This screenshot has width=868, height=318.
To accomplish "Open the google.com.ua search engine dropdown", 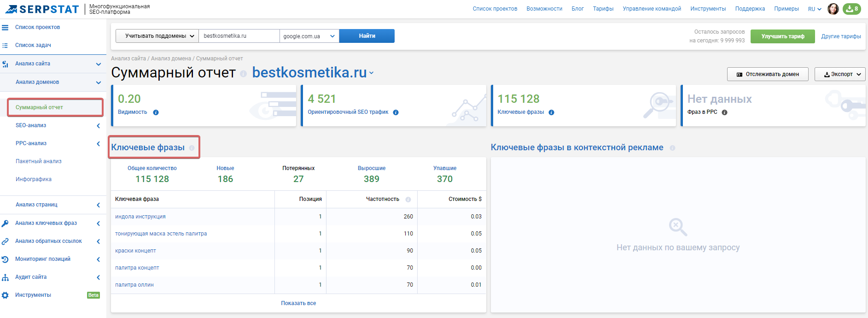I will pyautogui.click(x=309, y=36).
